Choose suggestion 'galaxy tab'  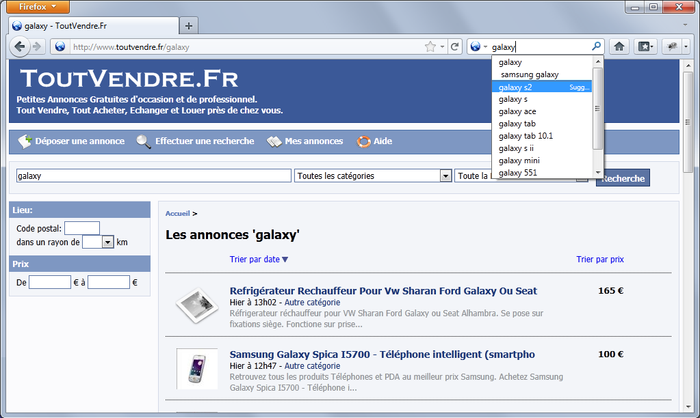tap(542, 124)
